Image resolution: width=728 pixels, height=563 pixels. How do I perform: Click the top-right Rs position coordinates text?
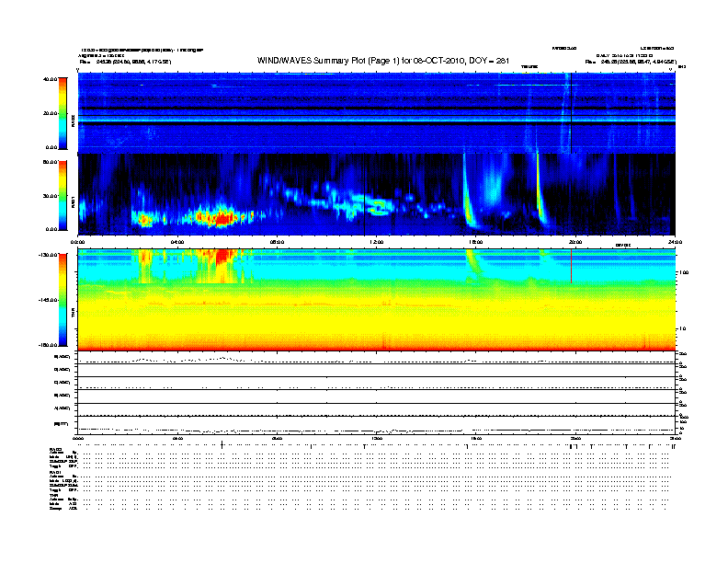(x=631, y=62)
